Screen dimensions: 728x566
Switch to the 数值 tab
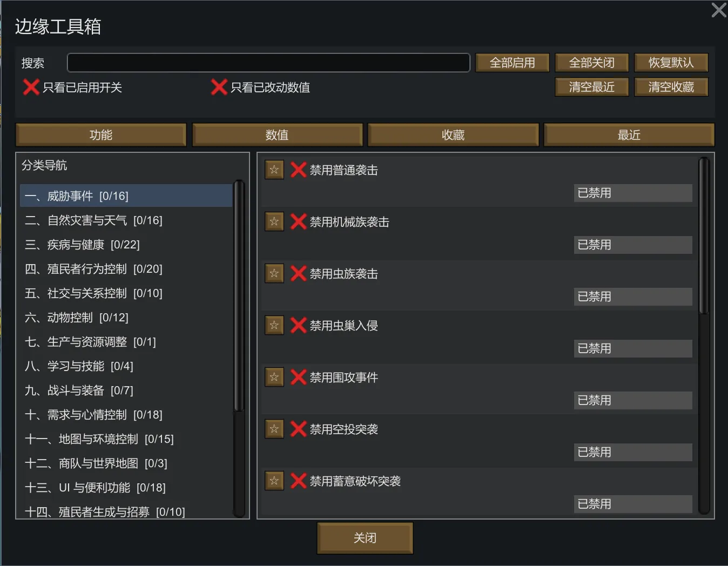pos(277,135)
